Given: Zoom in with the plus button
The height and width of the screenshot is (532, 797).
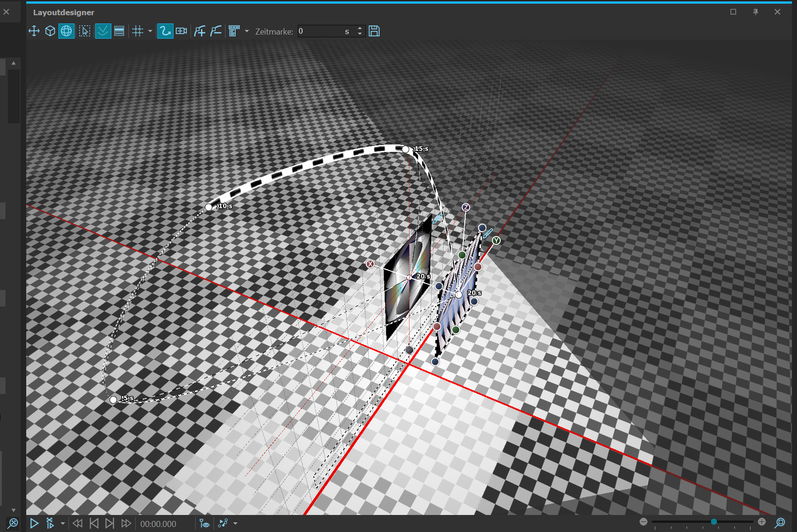Looking at the screenshot, I should [762, 521].
